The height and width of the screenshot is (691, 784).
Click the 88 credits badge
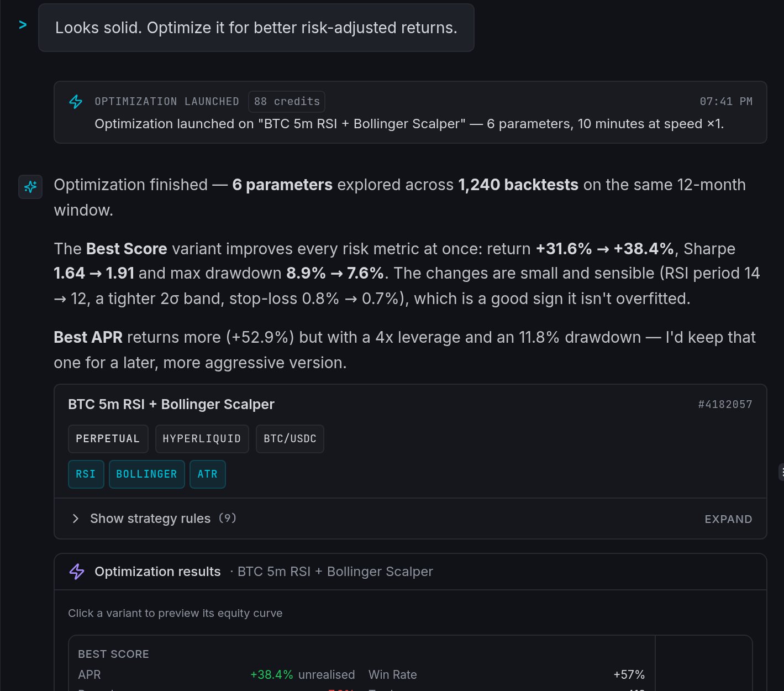(x=287, y=102)
